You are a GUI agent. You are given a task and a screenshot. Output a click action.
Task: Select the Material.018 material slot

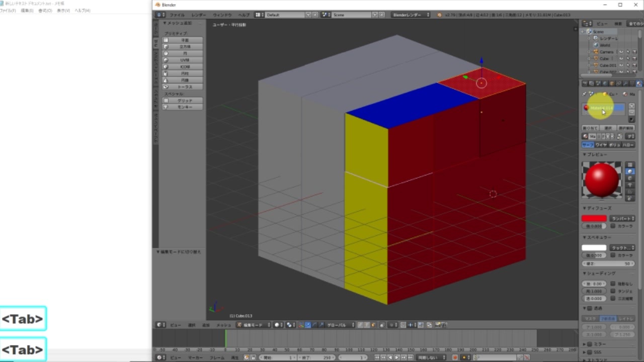[x=604, y=108]
